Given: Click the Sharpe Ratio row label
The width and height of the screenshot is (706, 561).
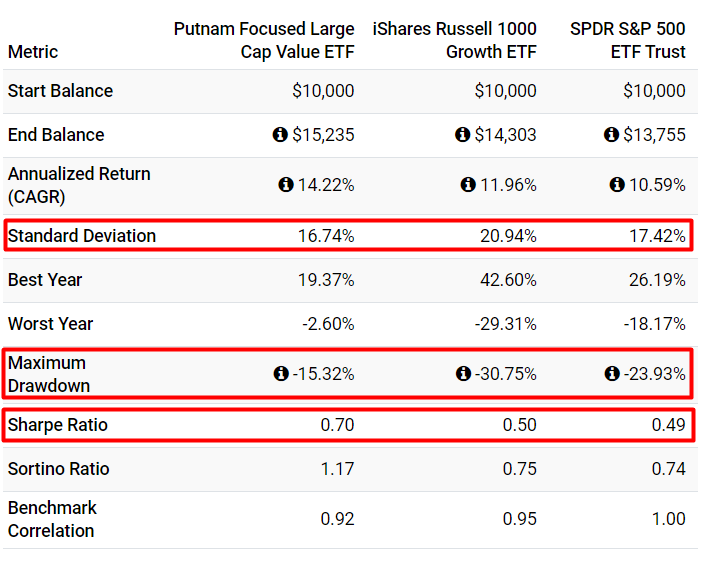Looking at the screenshot, I should click(x=58, y=425).
